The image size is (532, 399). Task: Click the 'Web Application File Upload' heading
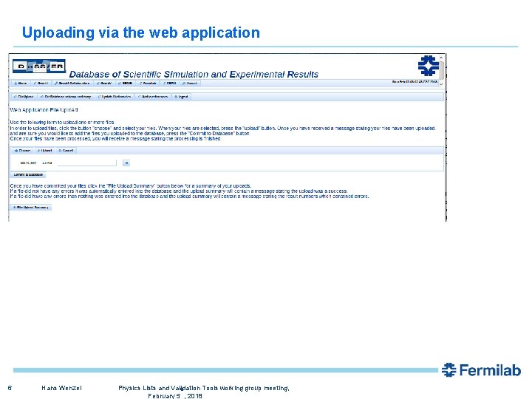(x=44, y=110)
